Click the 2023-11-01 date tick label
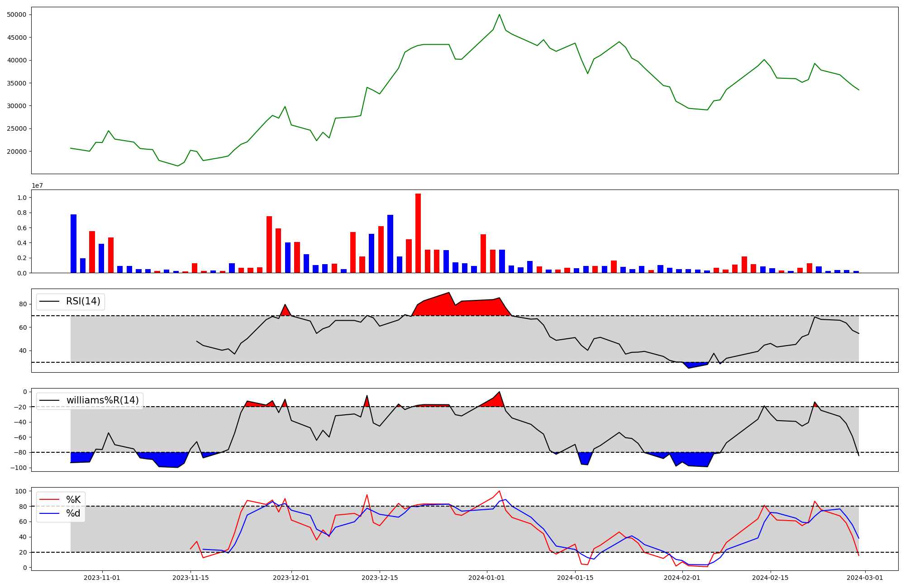 click(102, 578)
